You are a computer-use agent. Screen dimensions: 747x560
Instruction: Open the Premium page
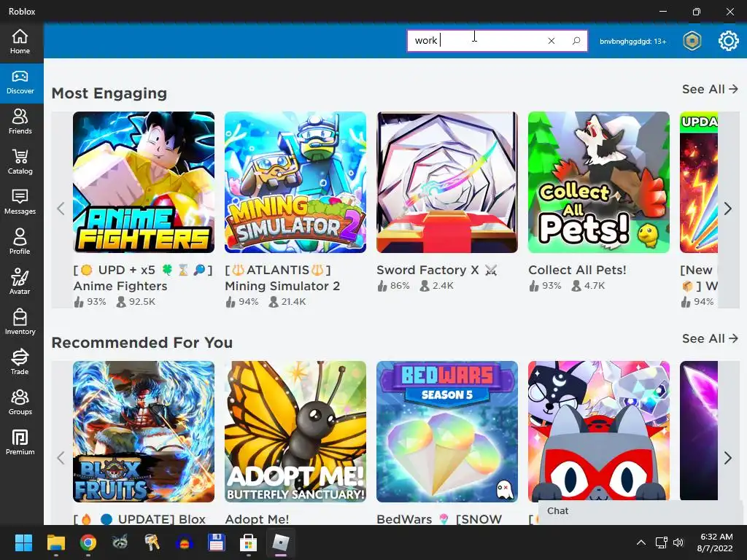coord(20,443)
